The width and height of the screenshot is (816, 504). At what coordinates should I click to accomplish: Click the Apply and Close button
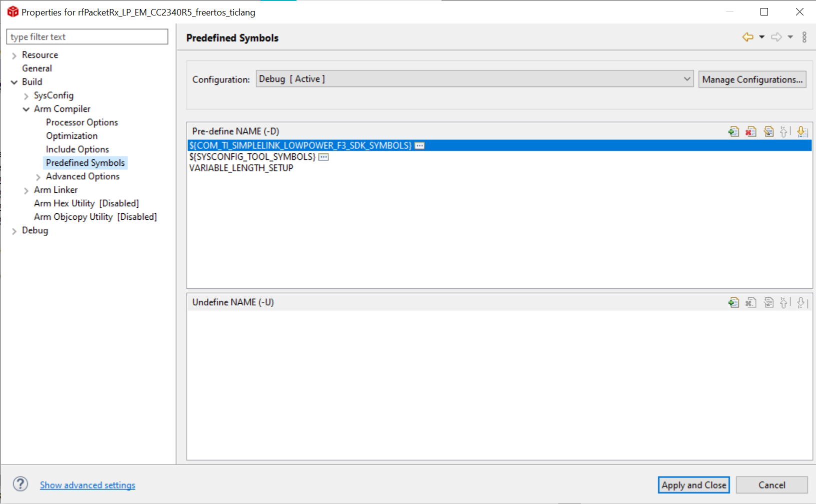(693, 485)
